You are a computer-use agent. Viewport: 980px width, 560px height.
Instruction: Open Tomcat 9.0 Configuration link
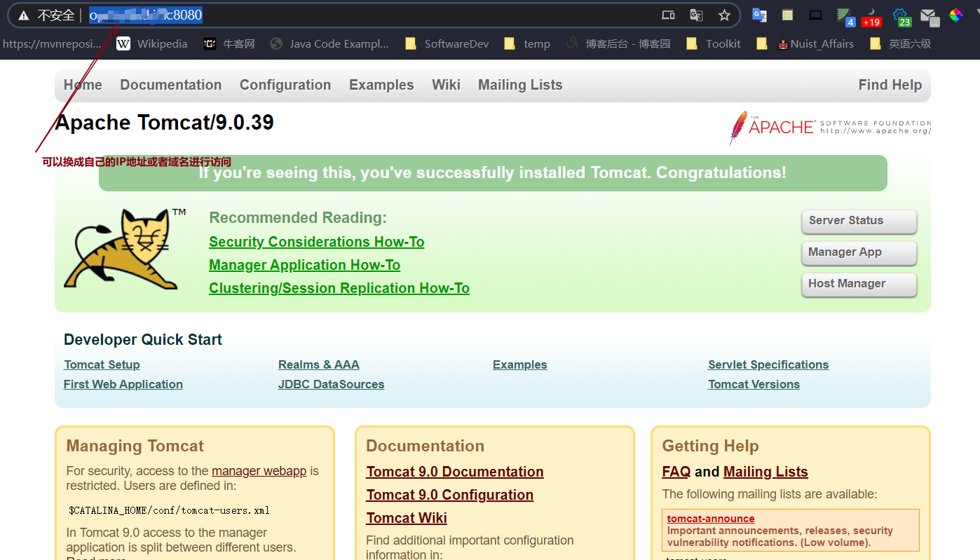(450, 495)
